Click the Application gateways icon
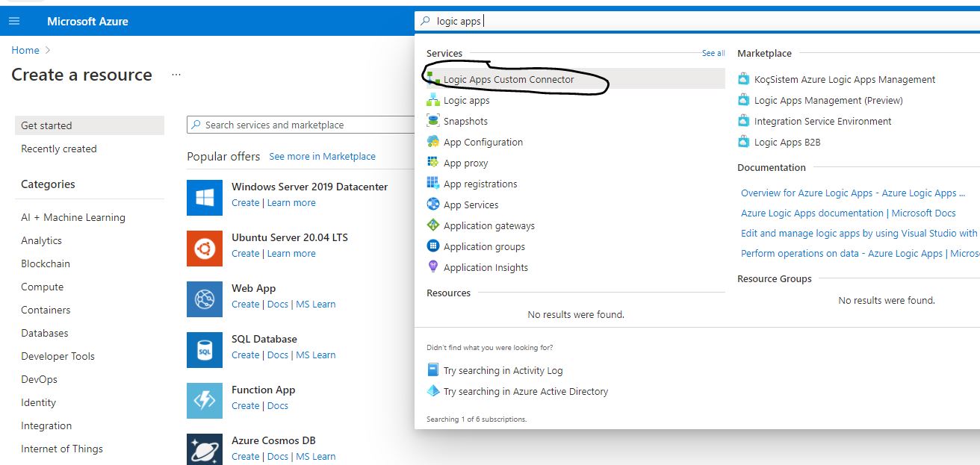 [434, 225]
